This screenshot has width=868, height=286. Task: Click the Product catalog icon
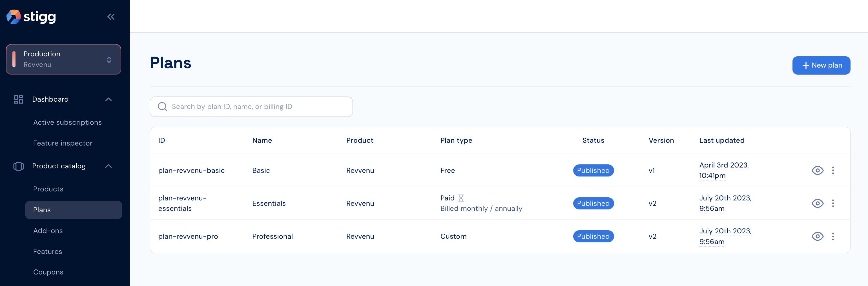click(19, 166)
